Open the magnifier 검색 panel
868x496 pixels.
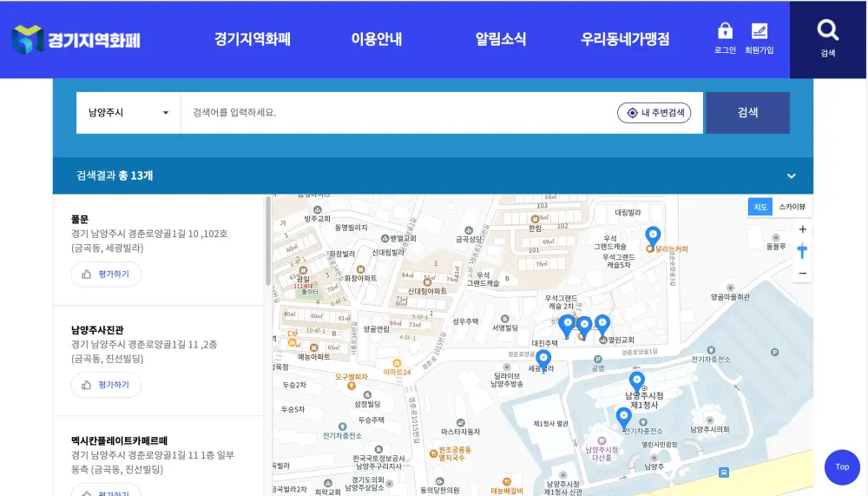pos(827,39)
